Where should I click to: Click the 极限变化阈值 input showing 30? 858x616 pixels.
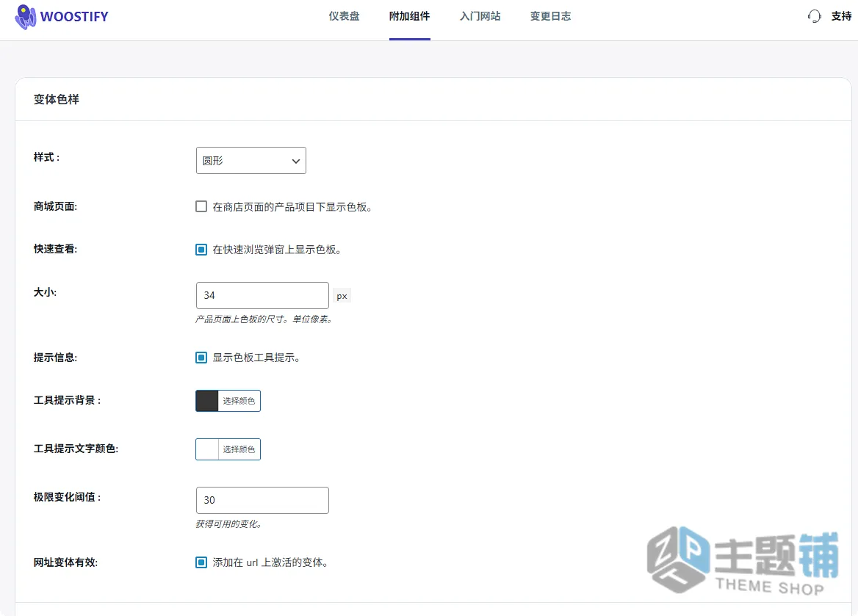coord(263,500)
